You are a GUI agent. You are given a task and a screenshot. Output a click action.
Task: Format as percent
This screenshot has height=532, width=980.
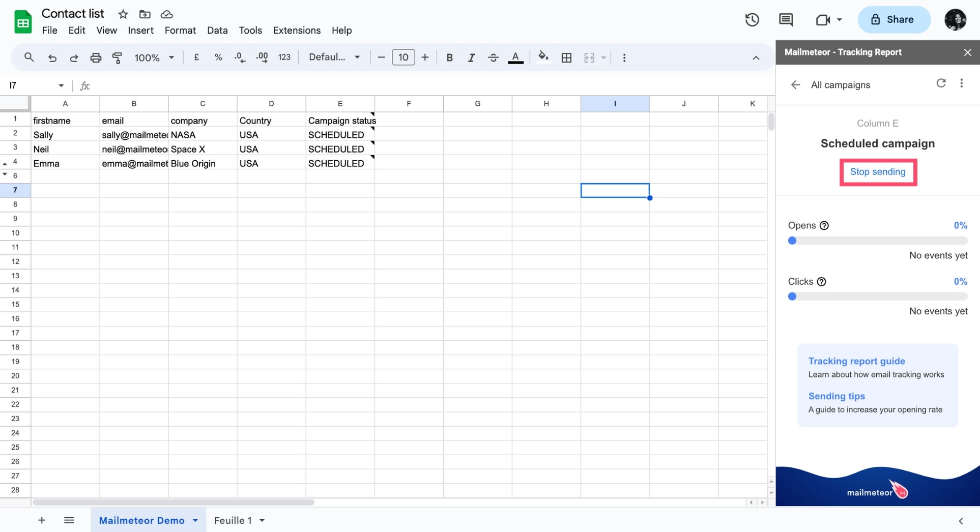pyautogui.click(x=218, y=57)
